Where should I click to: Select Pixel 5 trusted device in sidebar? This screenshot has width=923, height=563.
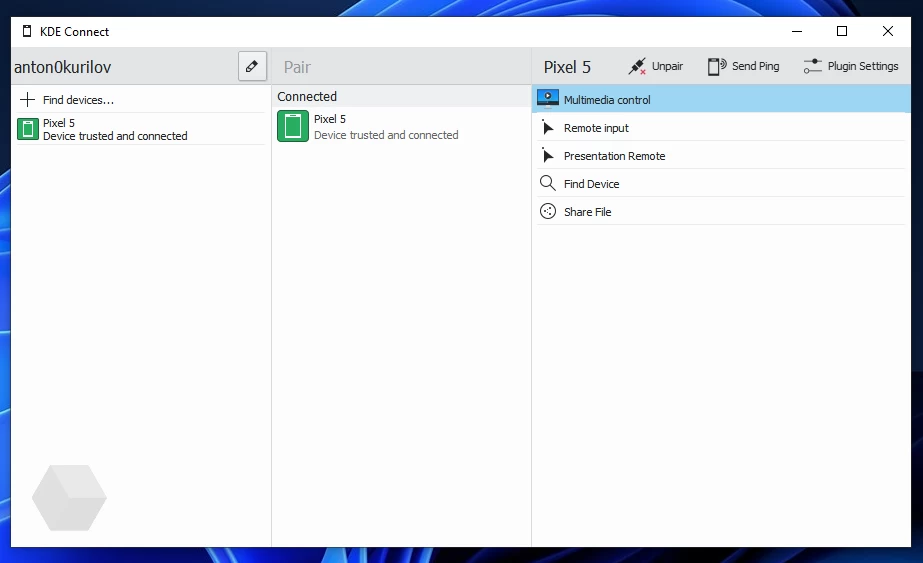click(x=114, y=129)
